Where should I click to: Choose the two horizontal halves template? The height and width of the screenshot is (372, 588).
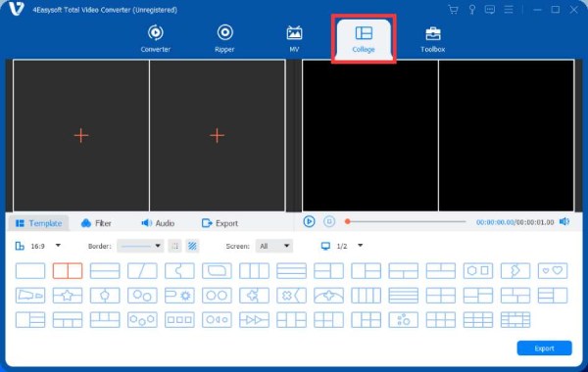click(105, 271)
